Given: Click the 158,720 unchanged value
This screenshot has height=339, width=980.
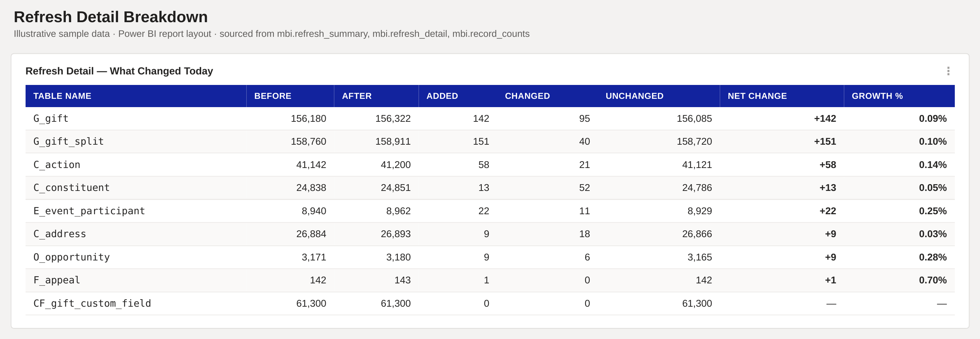Looking at the screenshot, I should [694, 142].
